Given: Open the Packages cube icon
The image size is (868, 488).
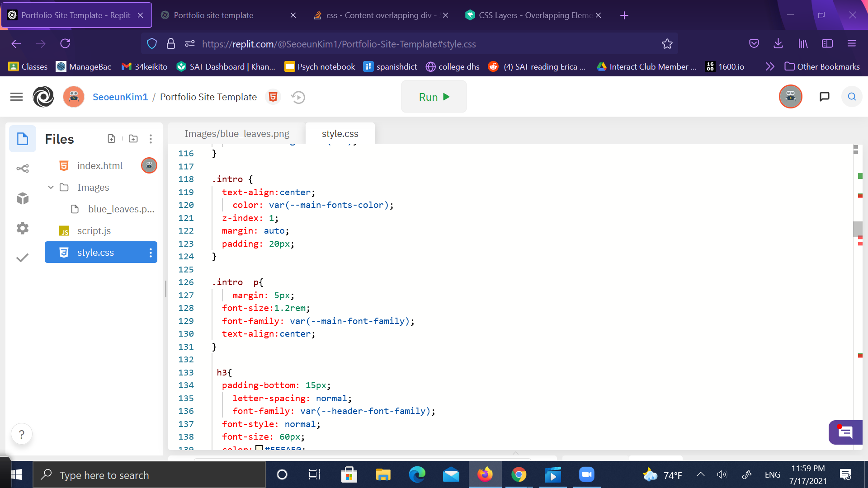Looking at the screenshot, I should [x=23, y=198].
